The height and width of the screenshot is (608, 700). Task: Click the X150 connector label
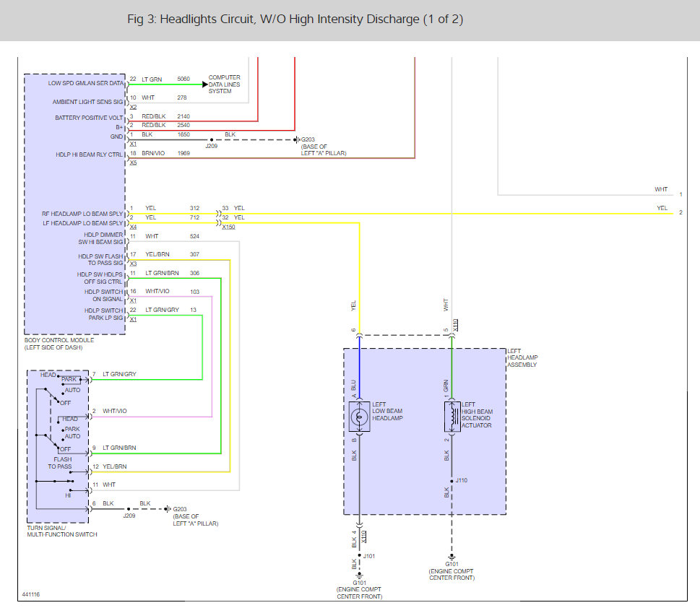click(x=228, y=227)
